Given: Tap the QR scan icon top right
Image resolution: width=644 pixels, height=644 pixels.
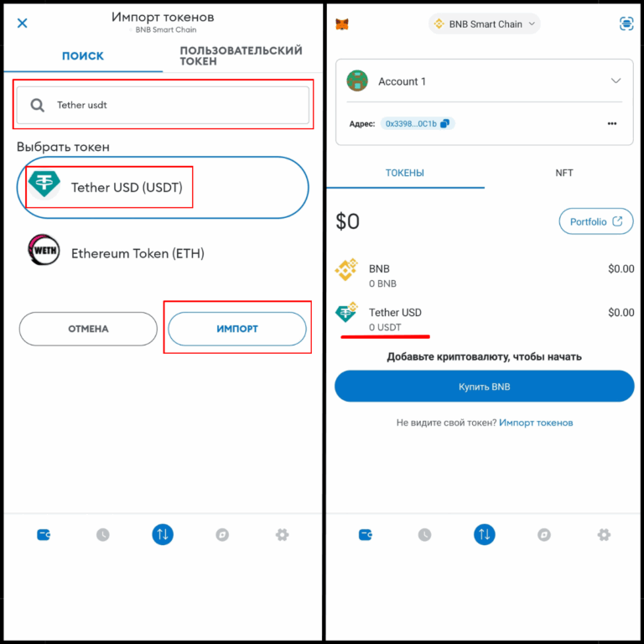Looking at the screenshot, I should tap(626, 23).
